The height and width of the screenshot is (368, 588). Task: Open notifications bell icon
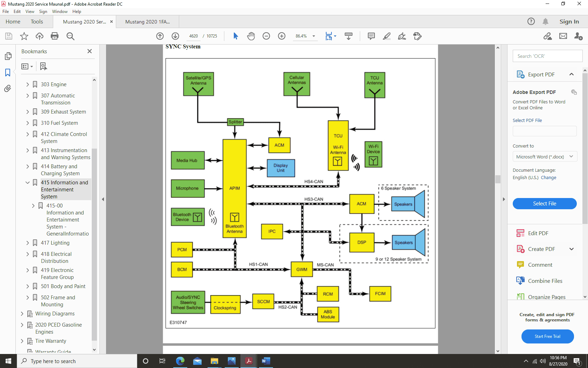(x=545, y=21)
